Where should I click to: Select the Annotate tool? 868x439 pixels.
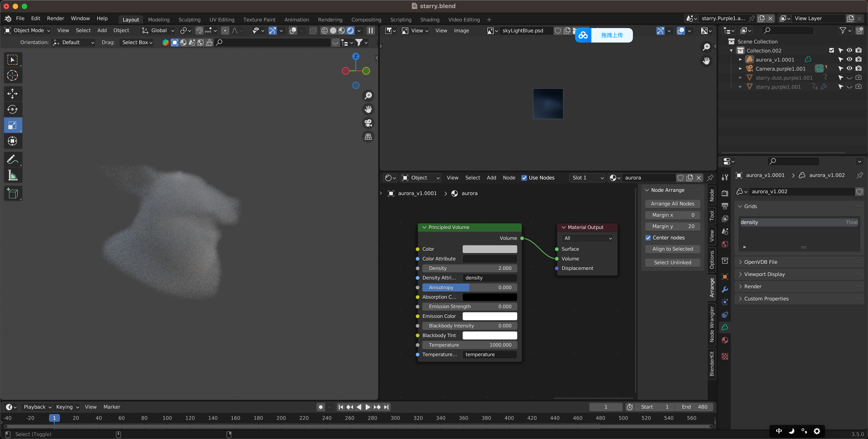pos(12,159)
